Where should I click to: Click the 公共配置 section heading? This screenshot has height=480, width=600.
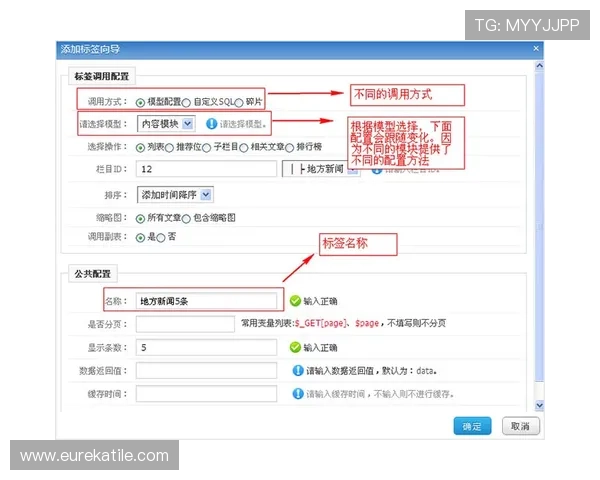click(x=92, y=274)
